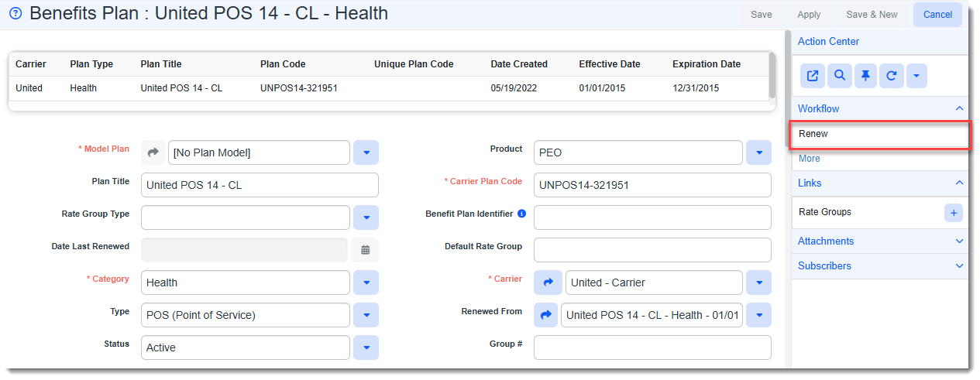
Task: Open the Product dropdown arrow
Action: pyautogui.click(x=758, y=152)
